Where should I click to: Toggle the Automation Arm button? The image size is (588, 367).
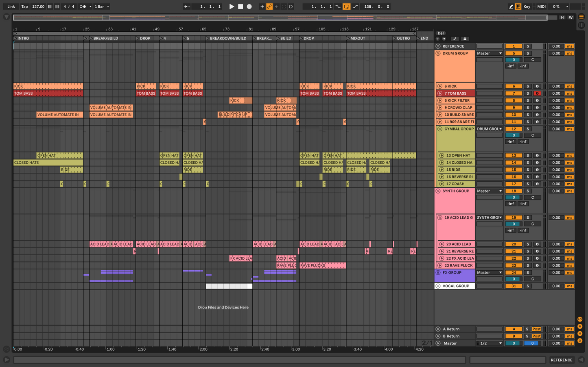269,7
